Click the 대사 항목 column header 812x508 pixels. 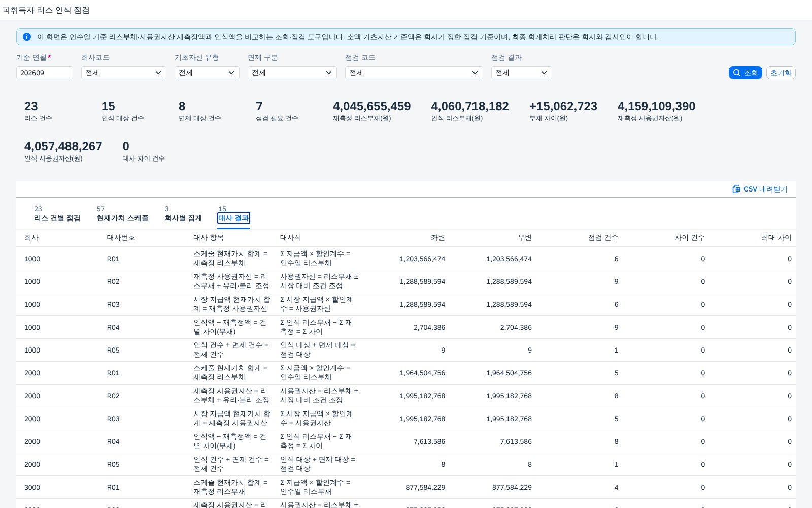tap(209, 238)
